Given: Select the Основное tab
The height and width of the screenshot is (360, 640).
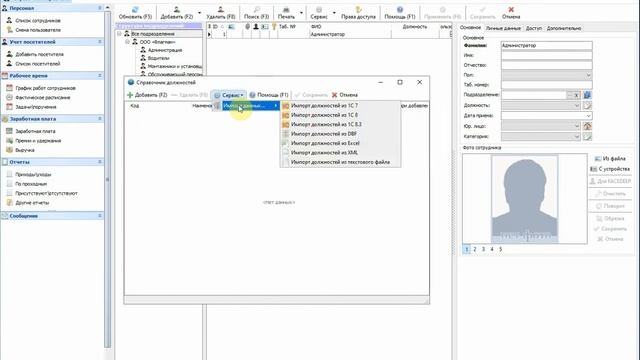Looking at the screenshot, I should pos(470,28).
